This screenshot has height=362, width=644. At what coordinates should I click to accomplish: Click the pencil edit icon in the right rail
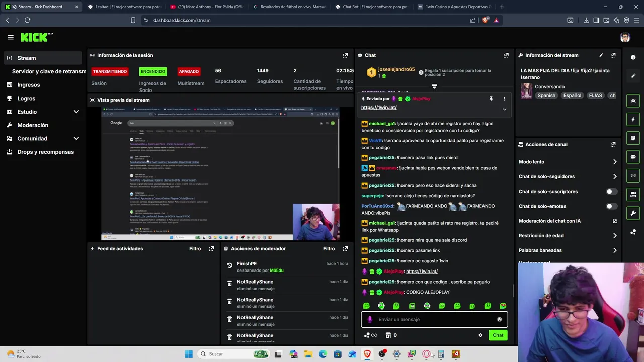[633, 76]
